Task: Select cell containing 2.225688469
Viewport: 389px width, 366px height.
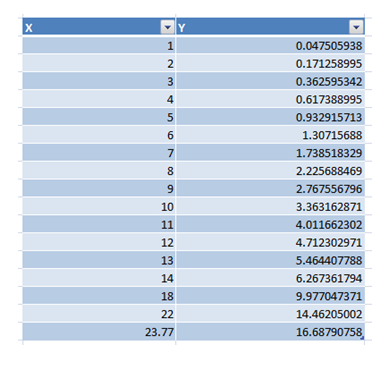Action: pos(270,171)
